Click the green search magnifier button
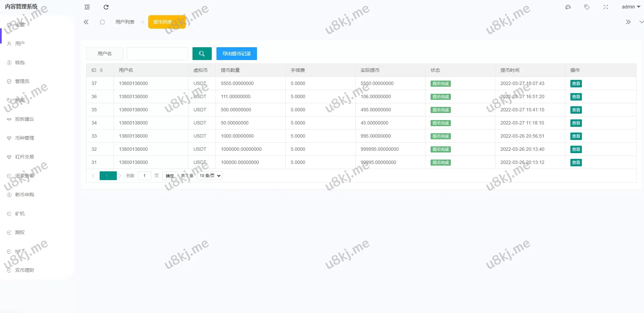The width and height of the screenshot is (644, 313). point(202,54)
